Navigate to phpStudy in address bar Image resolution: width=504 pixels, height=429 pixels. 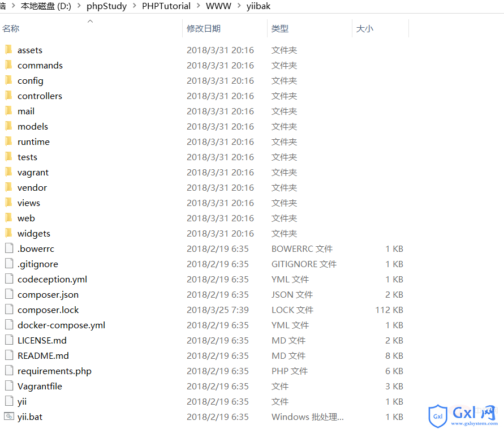click(107, 6)
